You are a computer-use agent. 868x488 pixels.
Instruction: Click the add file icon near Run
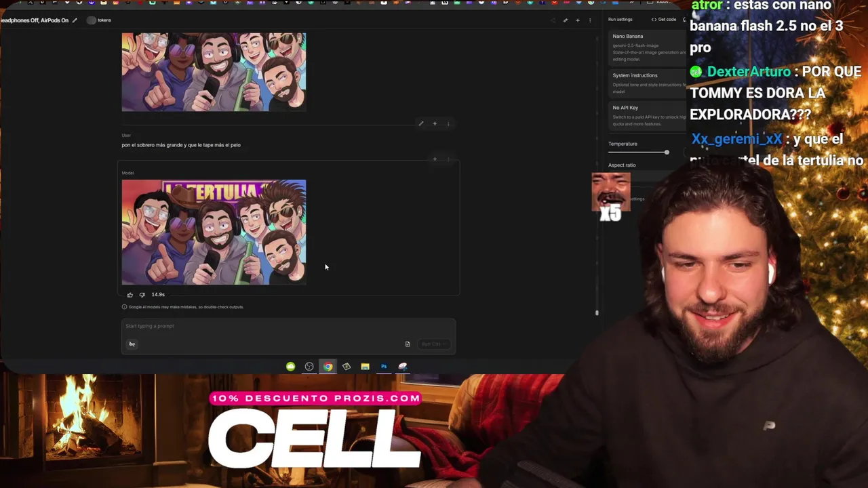tap(408, 344)
